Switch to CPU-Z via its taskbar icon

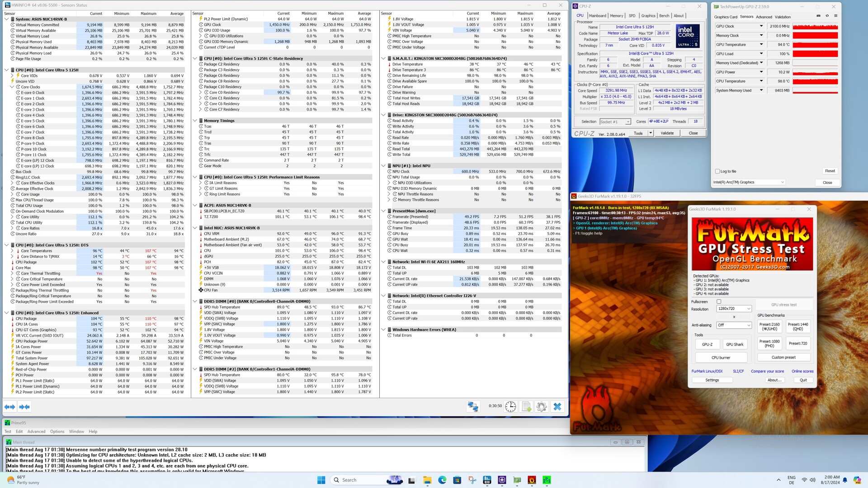[502, 480]
